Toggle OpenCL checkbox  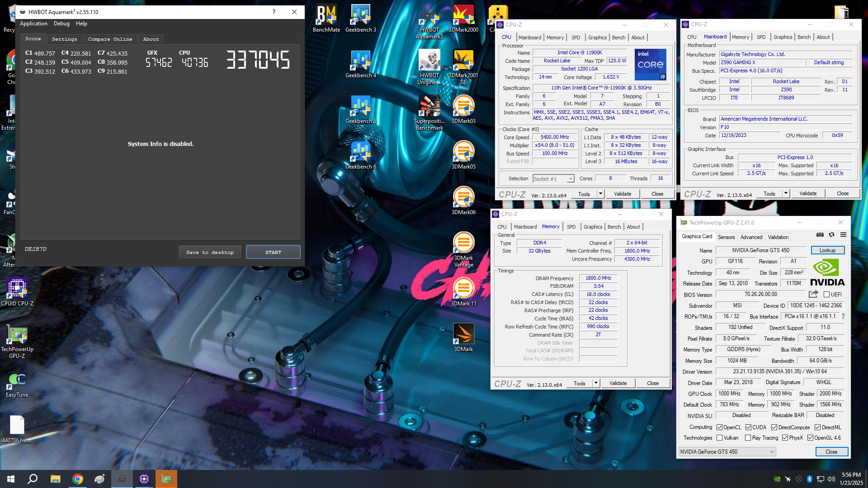pyautogui.click(x=719, y=427)
